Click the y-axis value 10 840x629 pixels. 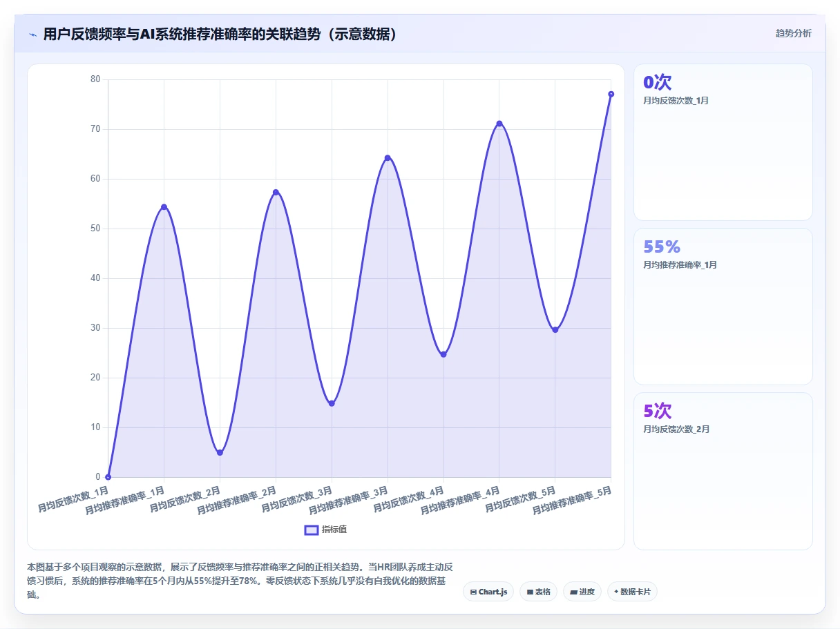point(95,427)
